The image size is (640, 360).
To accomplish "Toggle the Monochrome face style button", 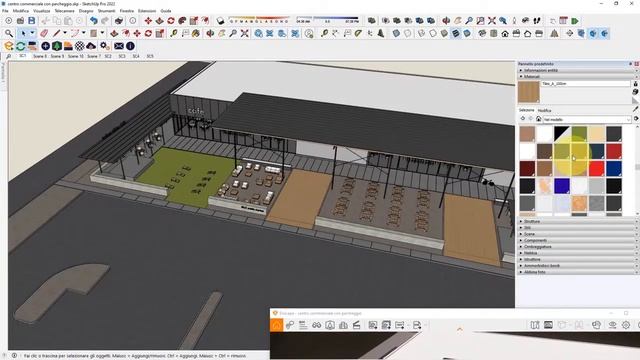I will click(x=467, y=33).
